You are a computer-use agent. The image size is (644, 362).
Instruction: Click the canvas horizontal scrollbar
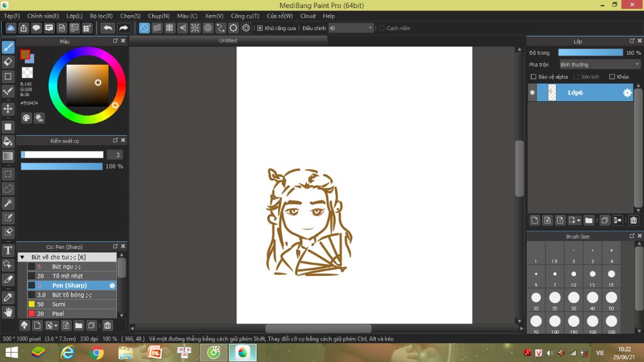(318, 328)
